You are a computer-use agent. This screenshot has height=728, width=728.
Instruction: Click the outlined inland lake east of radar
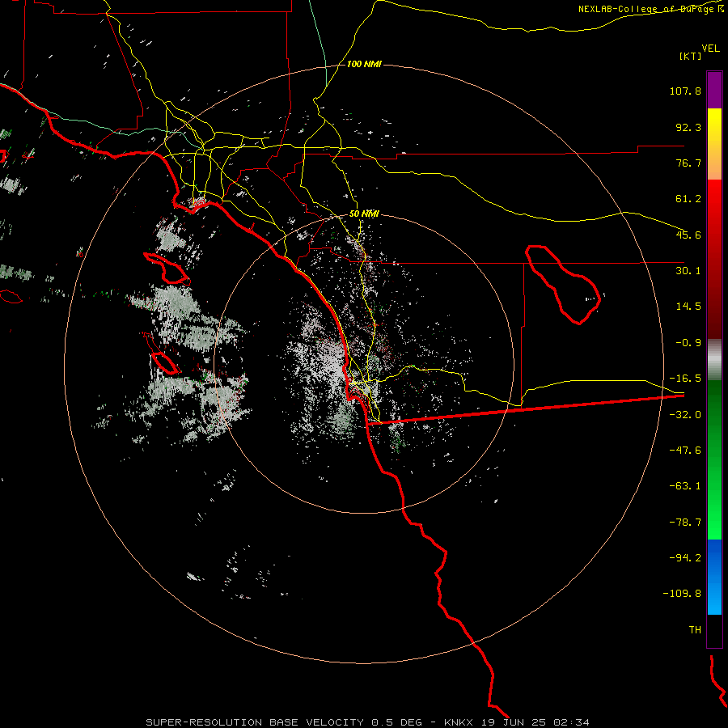tap(563, 284)
